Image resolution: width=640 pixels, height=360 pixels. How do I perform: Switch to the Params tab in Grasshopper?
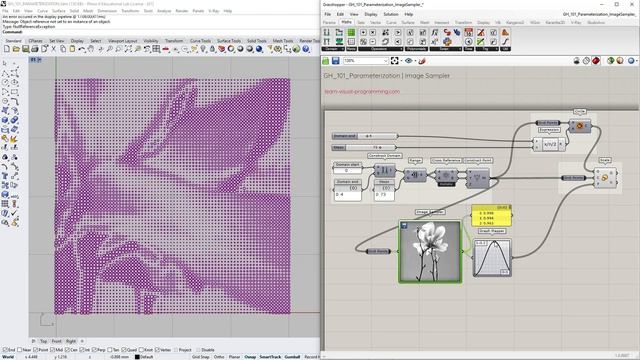pyautogui.click(x=329, y=22)
